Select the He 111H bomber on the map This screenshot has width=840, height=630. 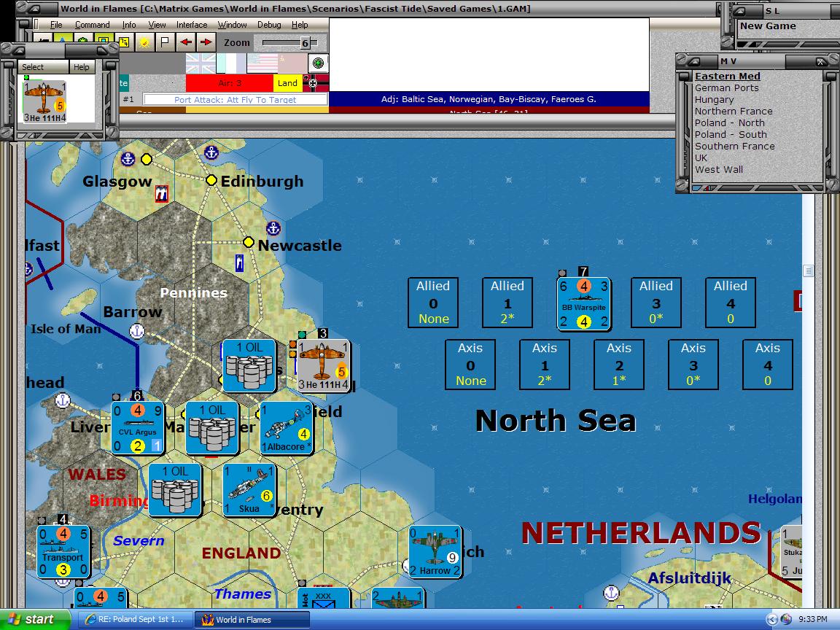(x=323, y=366)
